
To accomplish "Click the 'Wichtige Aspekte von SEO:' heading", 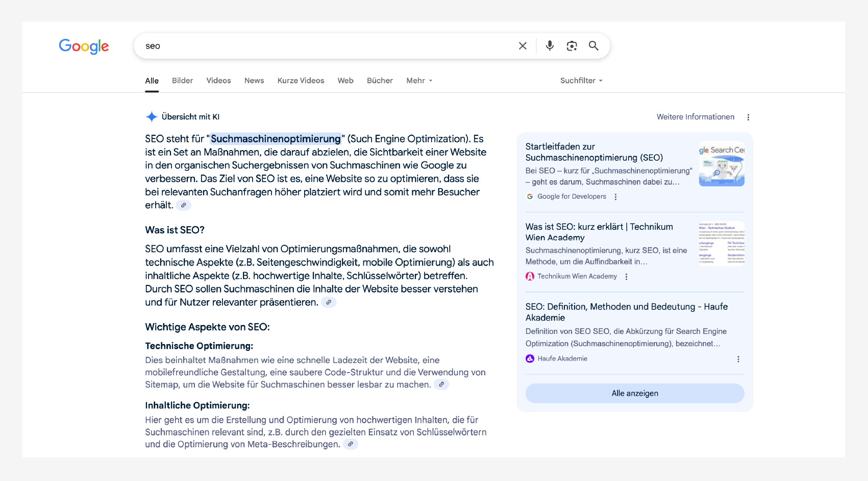I will (x=207, y=327).
